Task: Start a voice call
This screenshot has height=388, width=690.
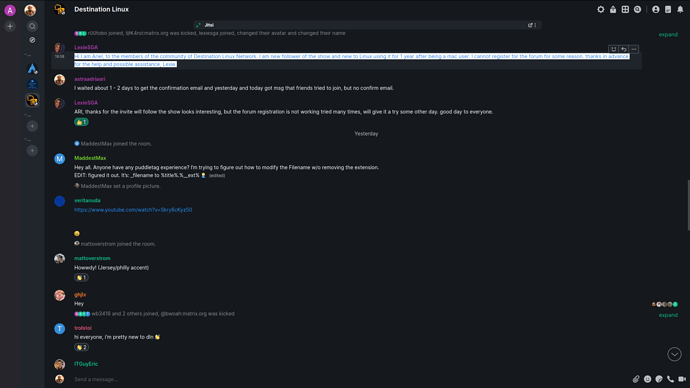Action: point(670,379)
